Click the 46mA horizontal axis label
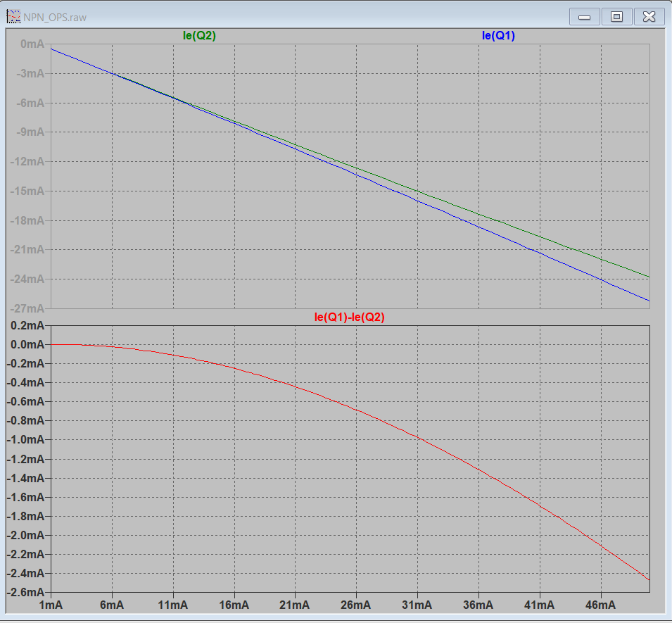The width and height of the screenshot is (672, 623). click(601, 605)
